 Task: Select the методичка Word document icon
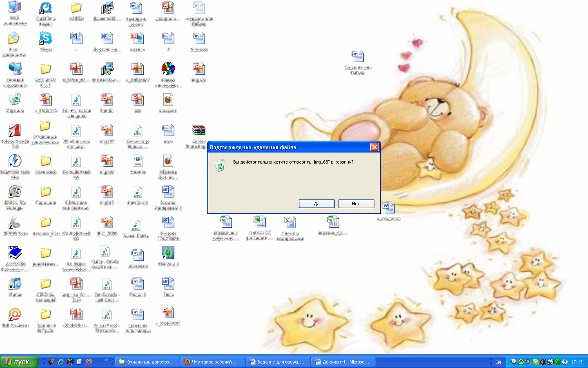[389, 211]
